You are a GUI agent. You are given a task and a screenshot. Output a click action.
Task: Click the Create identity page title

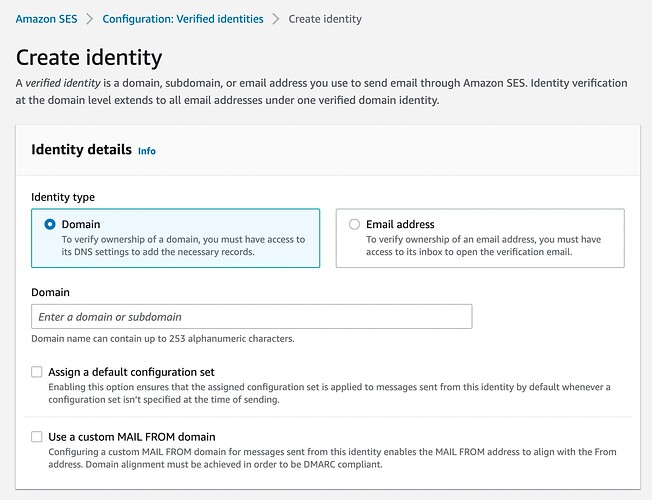(89, 57)
